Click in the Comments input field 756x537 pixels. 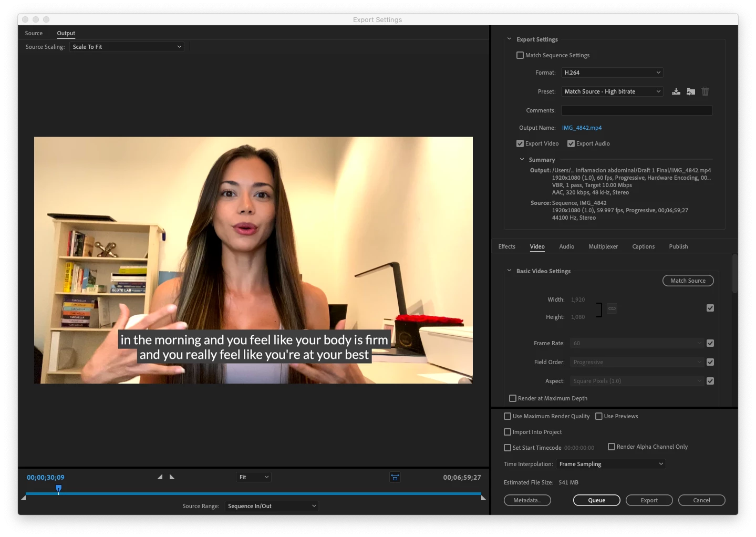[637, 110]
